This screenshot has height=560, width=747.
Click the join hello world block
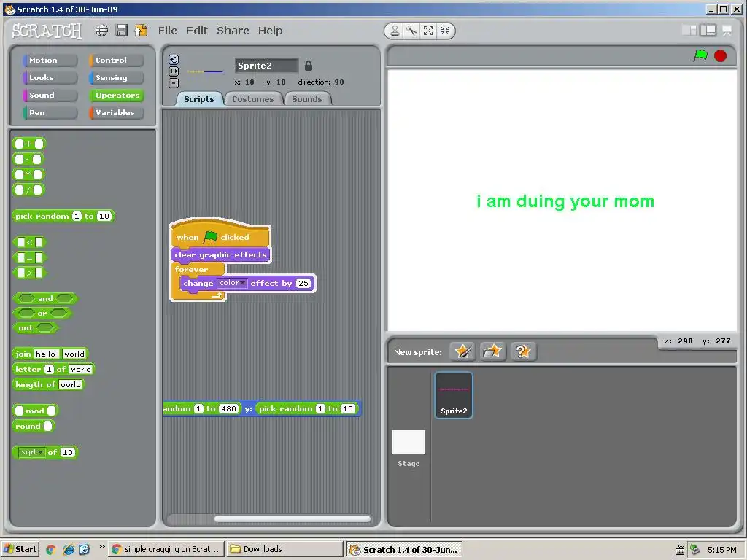50,354
